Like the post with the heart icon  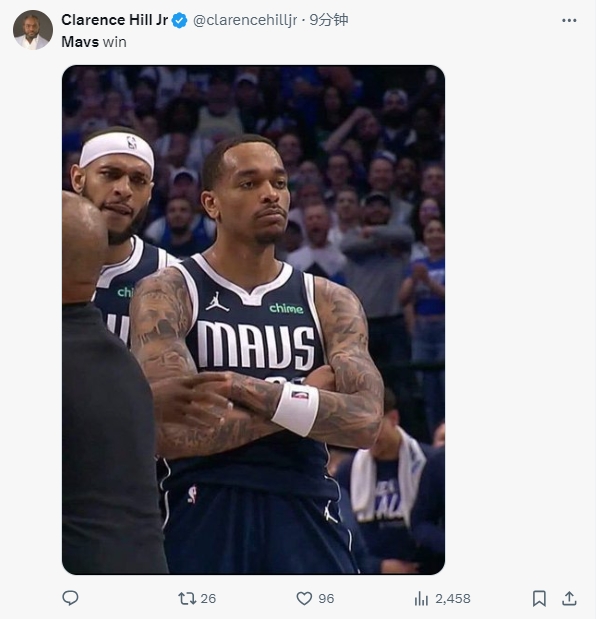[x=304, y=598]
